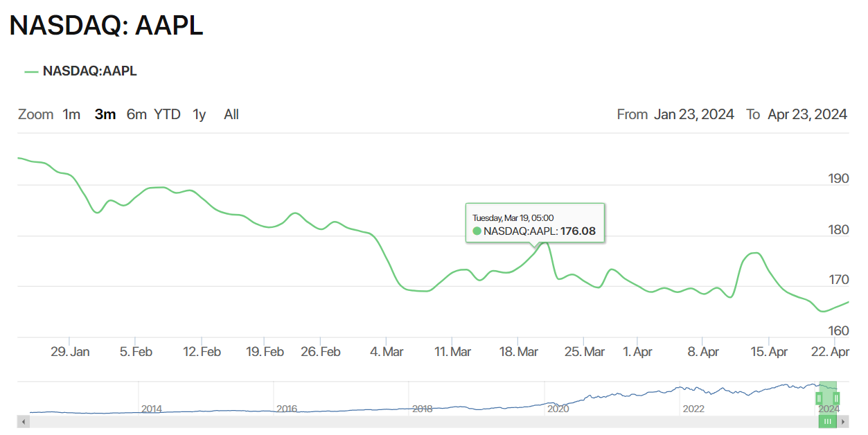Click the 2020 label in navigator
Screen dimensions: 868x435
558,409
